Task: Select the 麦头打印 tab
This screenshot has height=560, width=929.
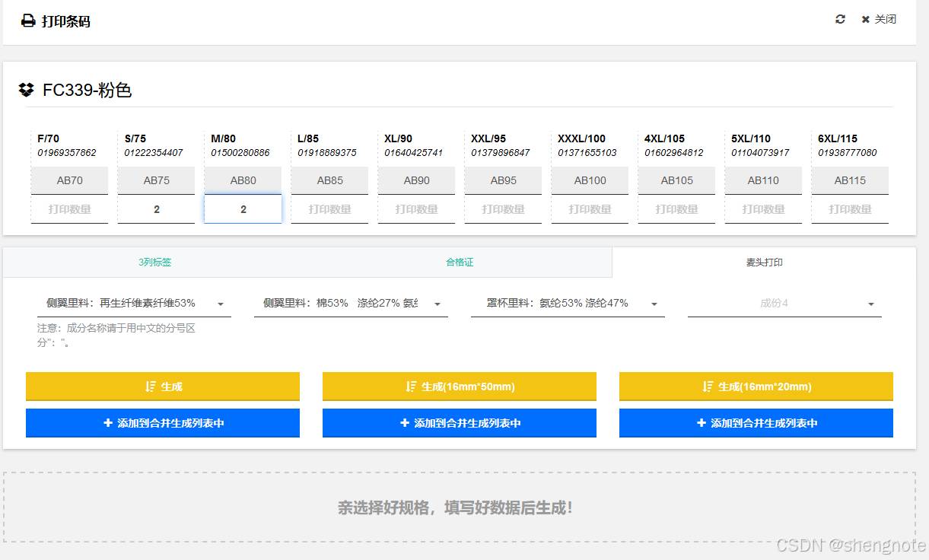Action: [764, 262]
